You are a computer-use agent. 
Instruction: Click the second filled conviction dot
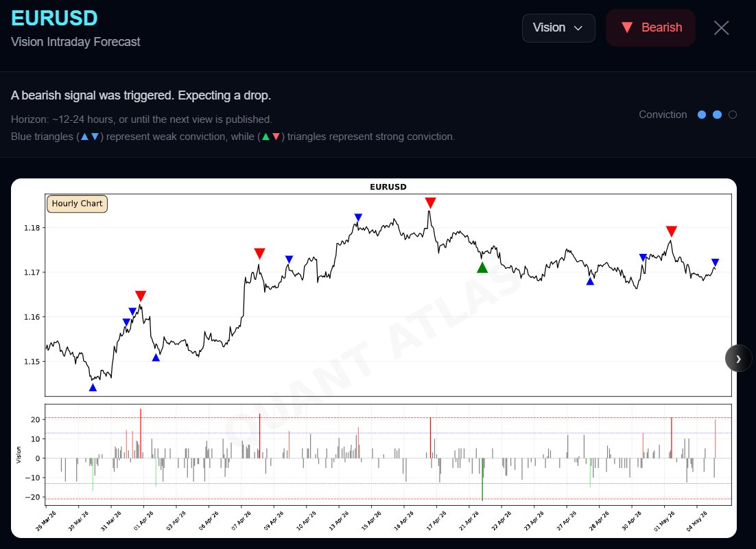click(717, 115)
